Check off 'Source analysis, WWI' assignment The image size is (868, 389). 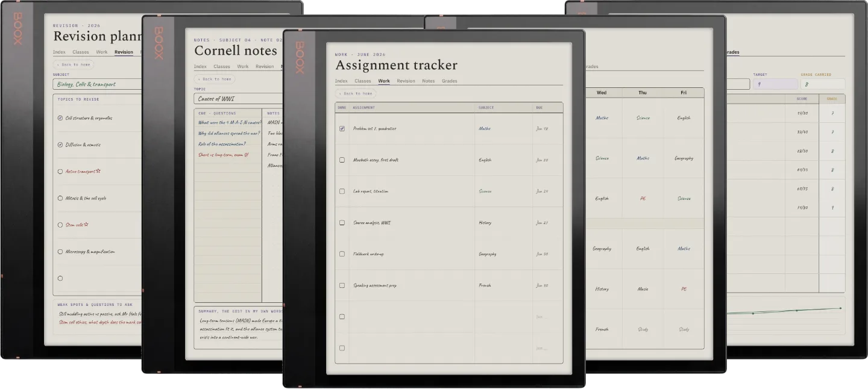tap(342, 222)
